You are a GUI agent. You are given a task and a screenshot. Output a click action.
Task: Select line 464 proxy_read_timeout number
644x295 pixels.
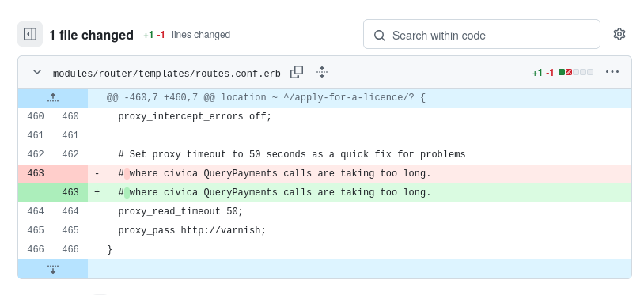point(36,211)
